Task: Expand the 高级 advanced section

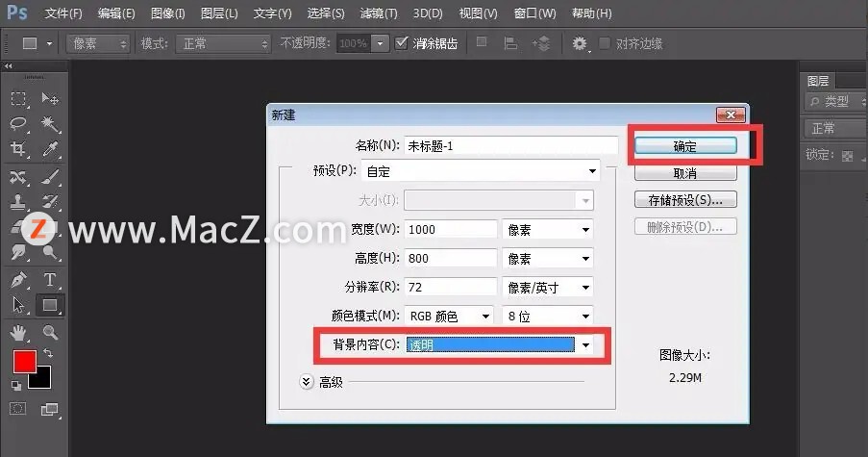Action: (x=306, y=382)
